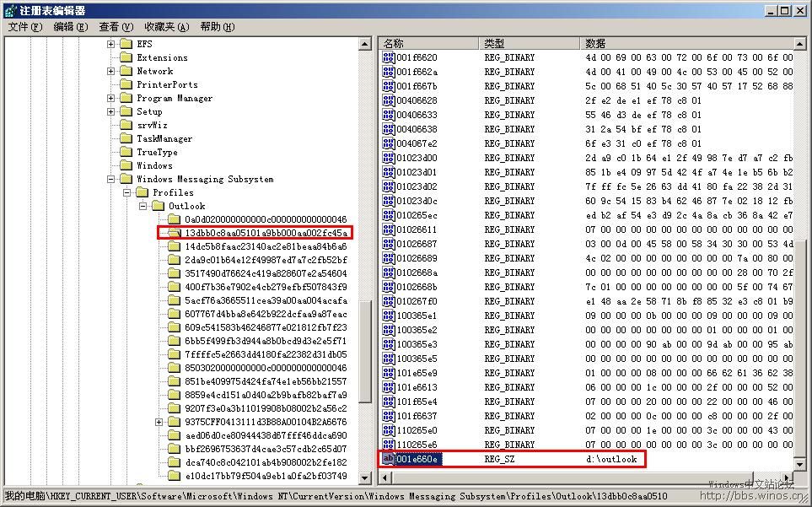
Task: Click the Registry Editor title bar icon
Action: click(10, 10)
